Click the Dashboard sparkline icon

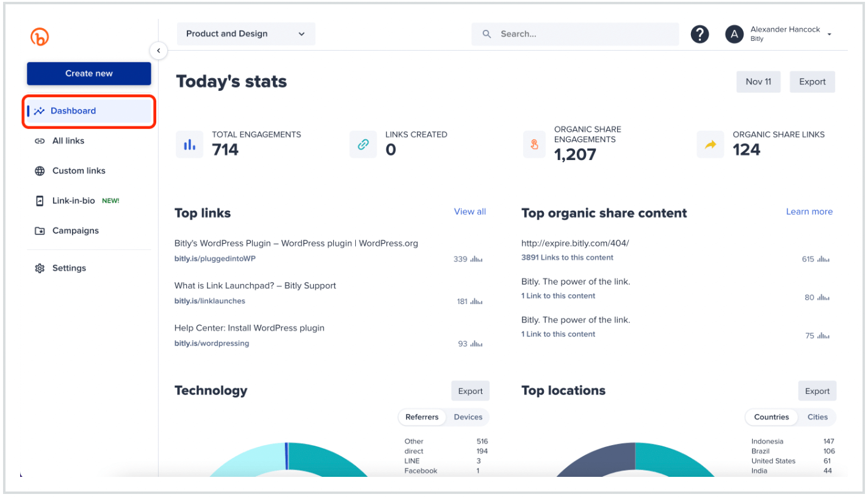[x=40, y=111]
